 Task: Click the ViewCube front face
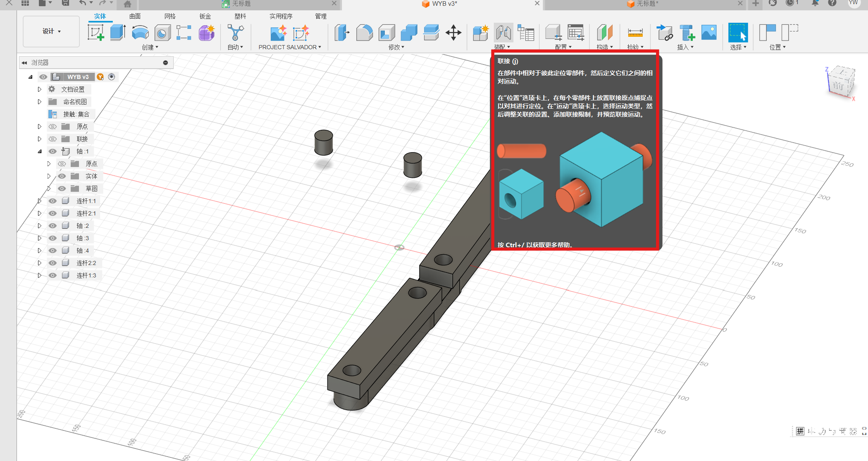pyautogui.click(x=838, y=86)
